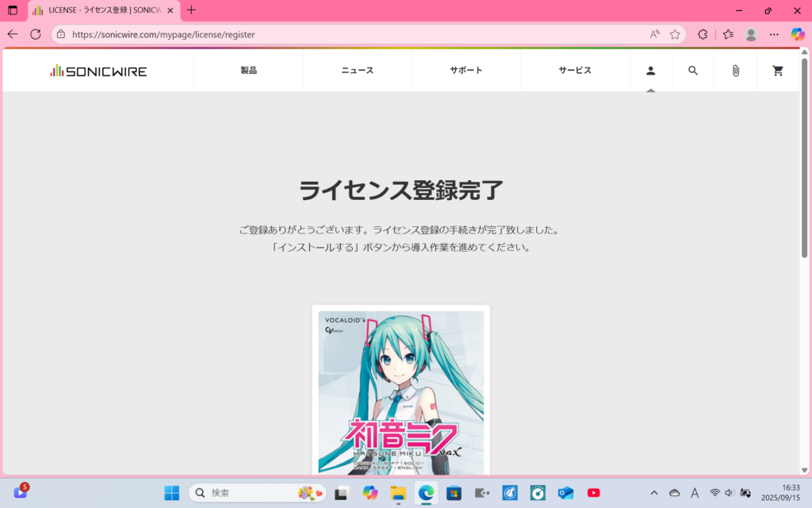812x508 pixels.
Task: Open browser Settings and more menu
Action: point(774,35)
